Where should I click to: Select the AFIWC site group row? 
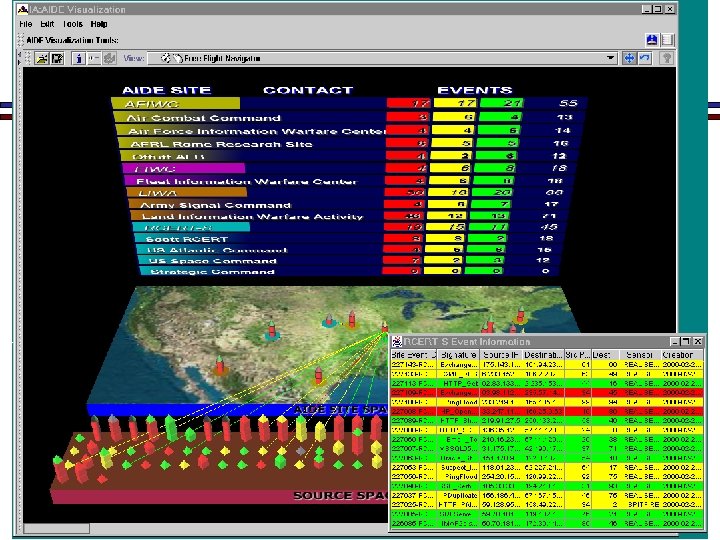point(349,103)
